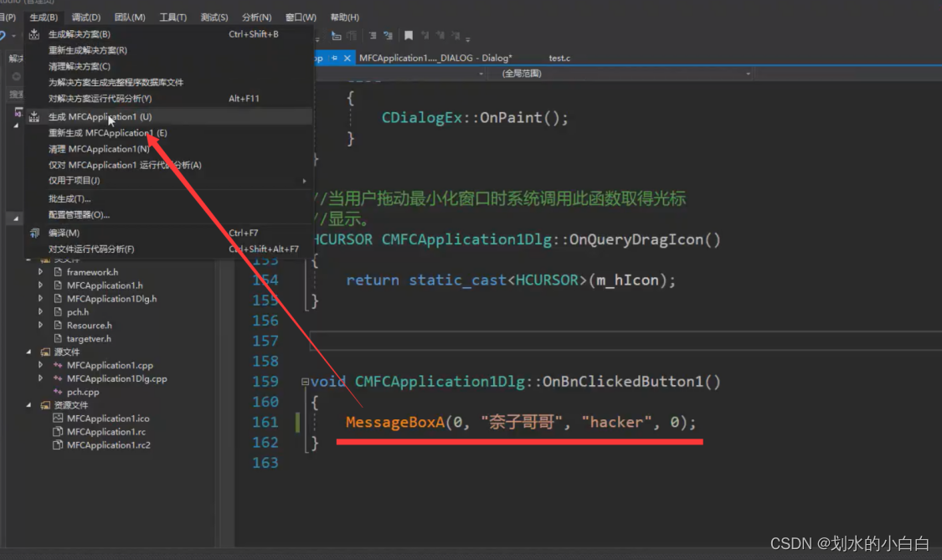The image size is (942, 560).
Task: Collapse the 源文件 folder
Action: pos(28,352)
